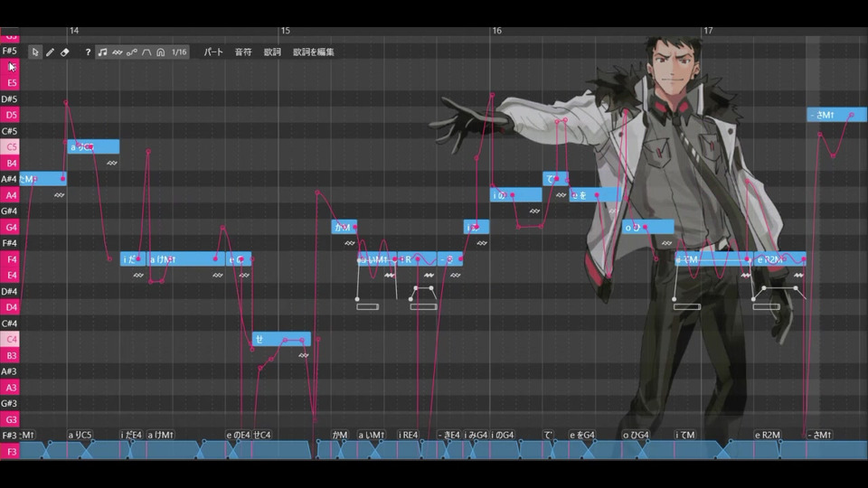
Task: Select the 'a けM↑' note at F4
Action: (185, 259)
